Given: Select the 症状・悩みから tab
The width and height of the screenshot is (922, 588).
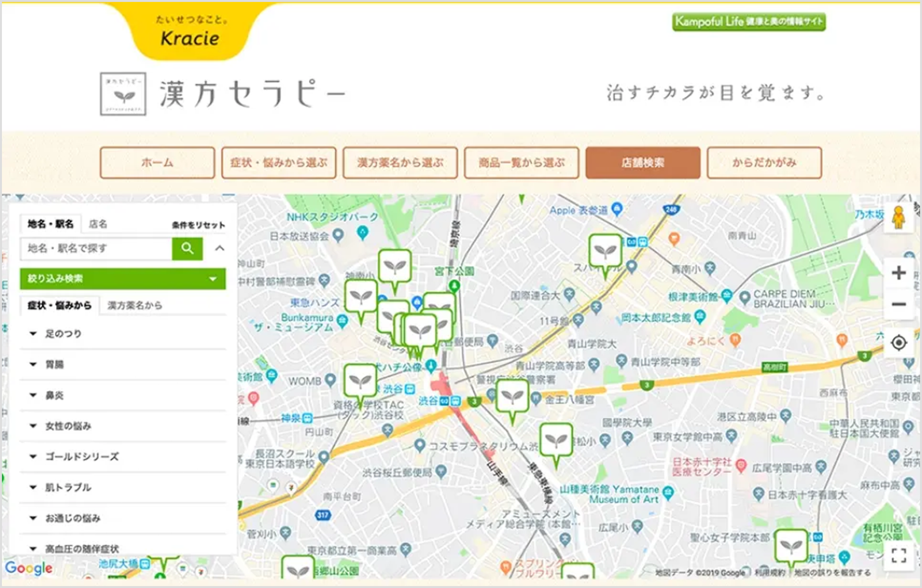Looking at the screenshot, I should (x=60, y=305).
